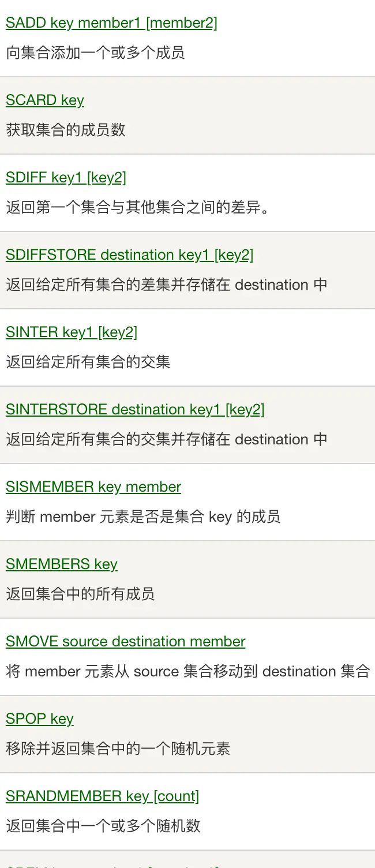Open the SDIFFSTORE destination command link
375x868 pixels.
[129, 255]
